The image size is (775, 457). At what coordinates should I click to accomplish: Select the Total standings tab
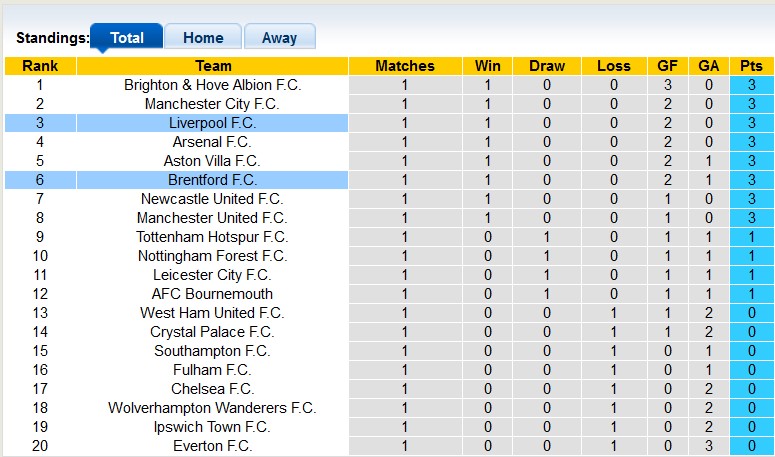point(127,38)
